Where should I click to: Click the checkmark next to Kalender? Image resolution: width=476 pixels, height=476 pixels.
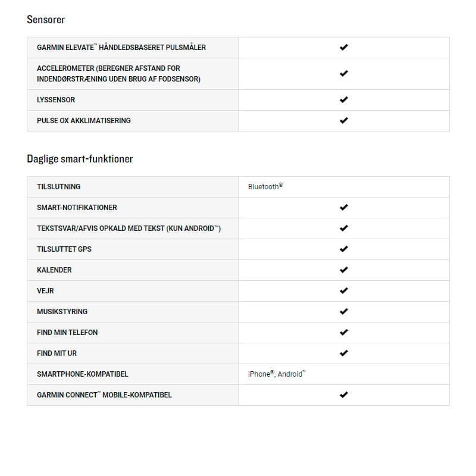[343, 270]
